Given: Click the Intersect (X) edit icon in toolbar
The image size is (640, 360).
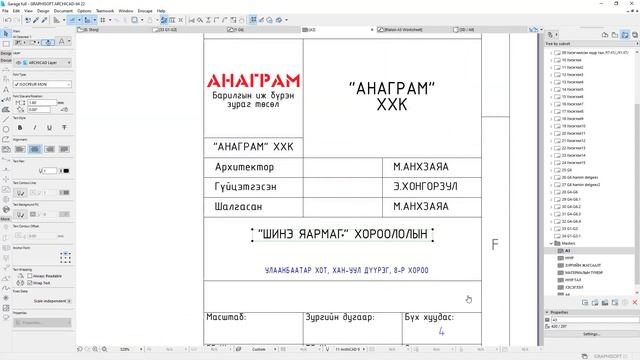Looking at the screenshot, I should [x=181, y=20].
